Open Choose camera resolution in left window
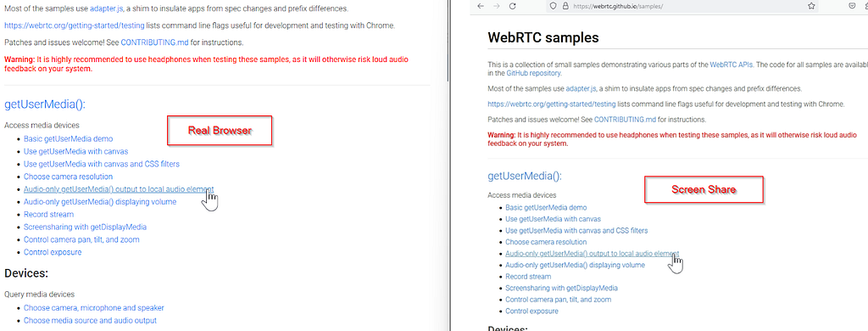This screenshot has height=331, width=868. (68, 177)
